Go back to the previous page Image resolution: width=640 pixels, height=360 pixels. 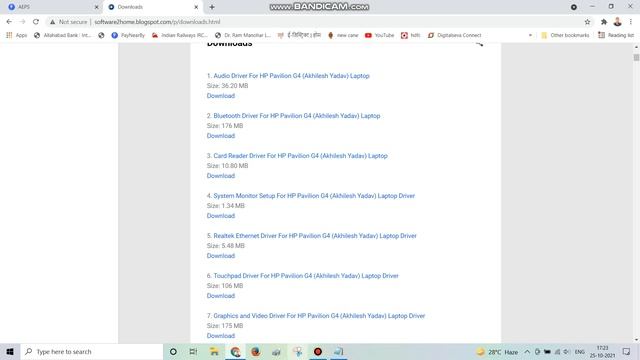9,22
